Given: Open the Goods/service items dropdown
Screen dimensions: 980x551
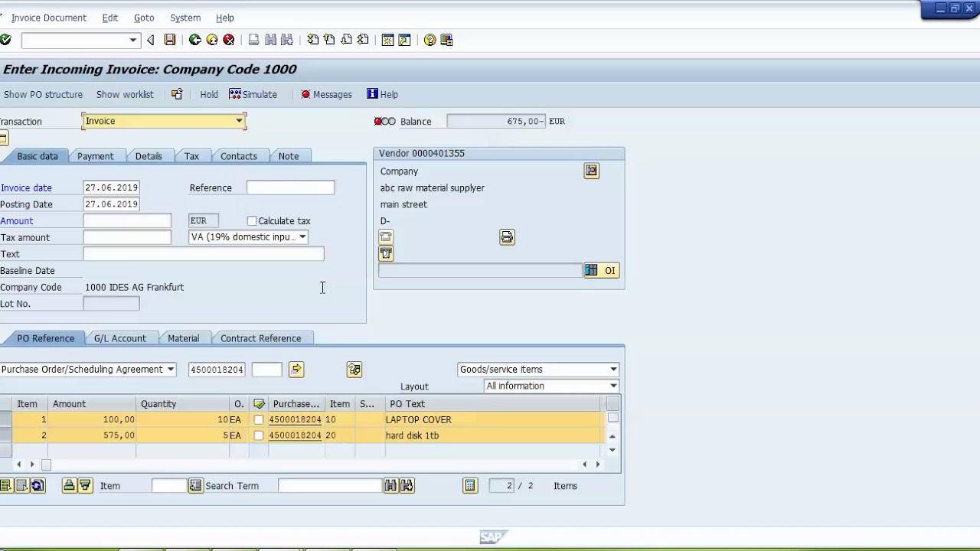Looking at the screenshot, I should (x=613, y=370).
